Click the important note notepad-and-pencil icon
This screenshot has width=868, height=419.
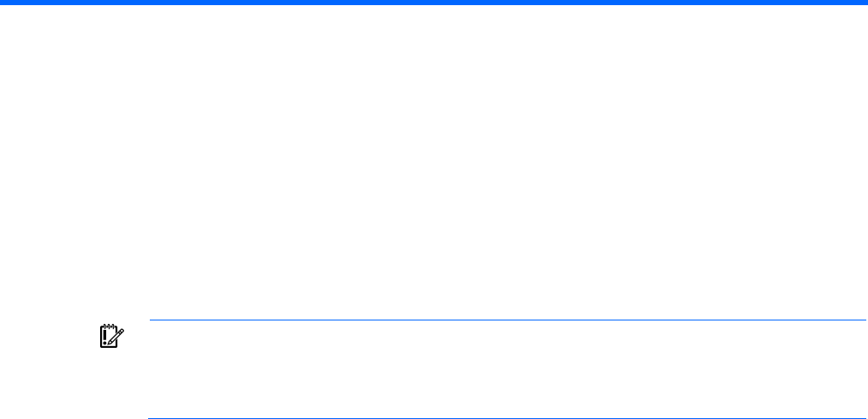[112, 337]
